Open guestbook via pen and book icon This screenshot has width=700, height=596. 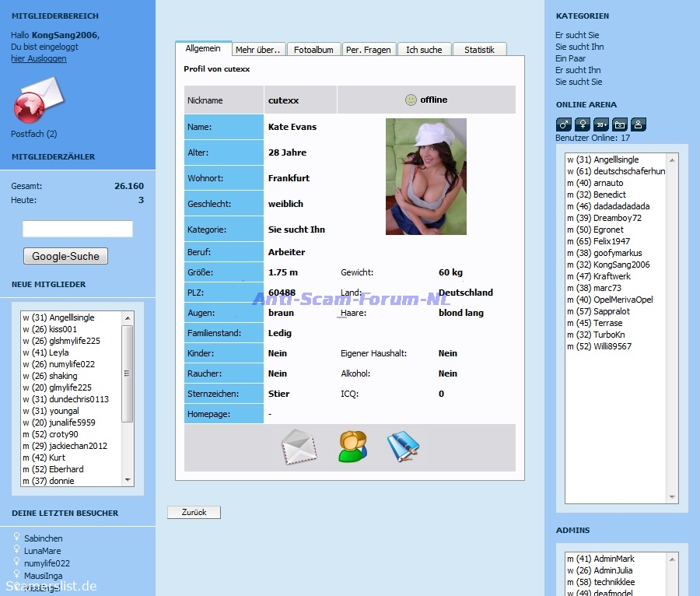(403, 447)
